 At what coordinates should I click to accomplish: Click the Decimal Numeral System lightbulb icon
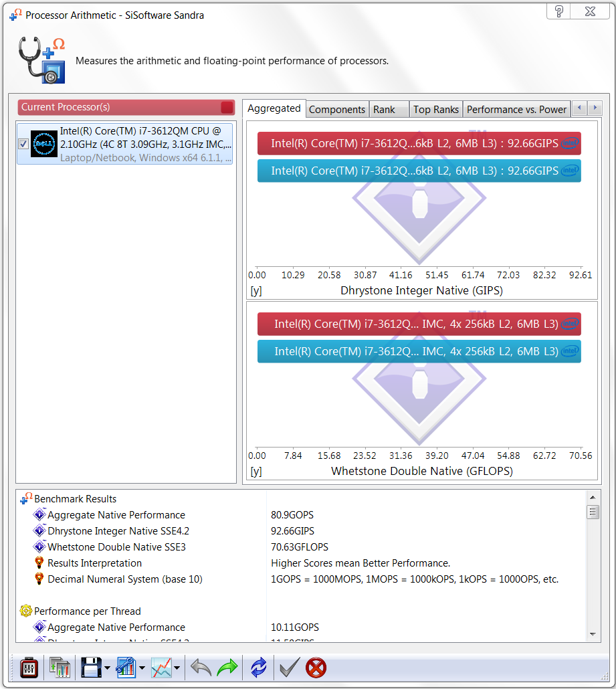(39, 579)
